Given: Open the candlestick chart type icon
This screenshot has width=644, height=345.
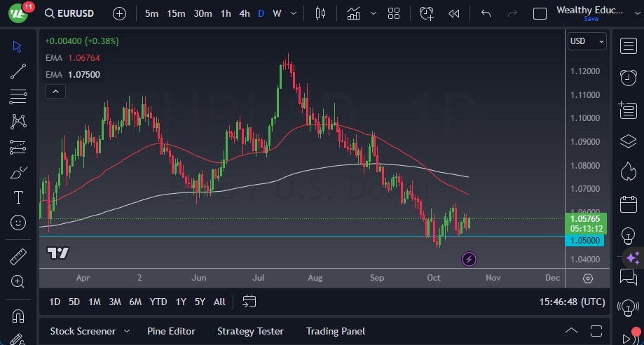Looking at the screenshot, I should (x=321, y=13).
